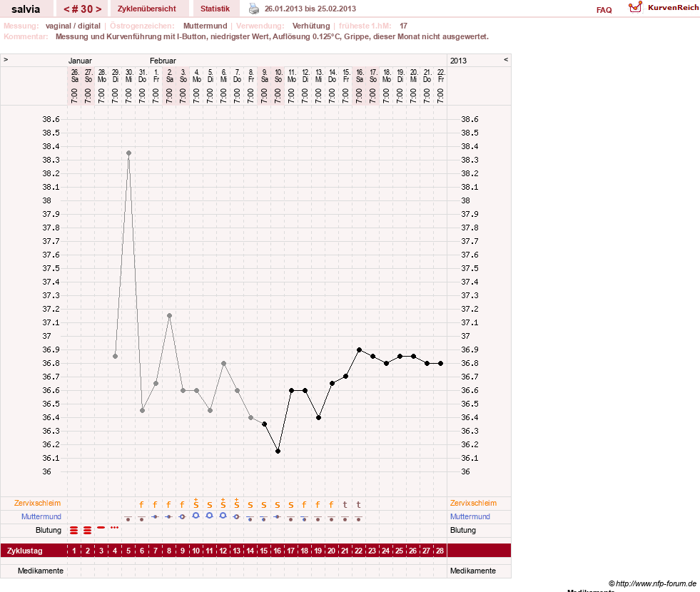Click the left Blutung row label
Viewport: 700px width, 592px height.
click(49, 530)
